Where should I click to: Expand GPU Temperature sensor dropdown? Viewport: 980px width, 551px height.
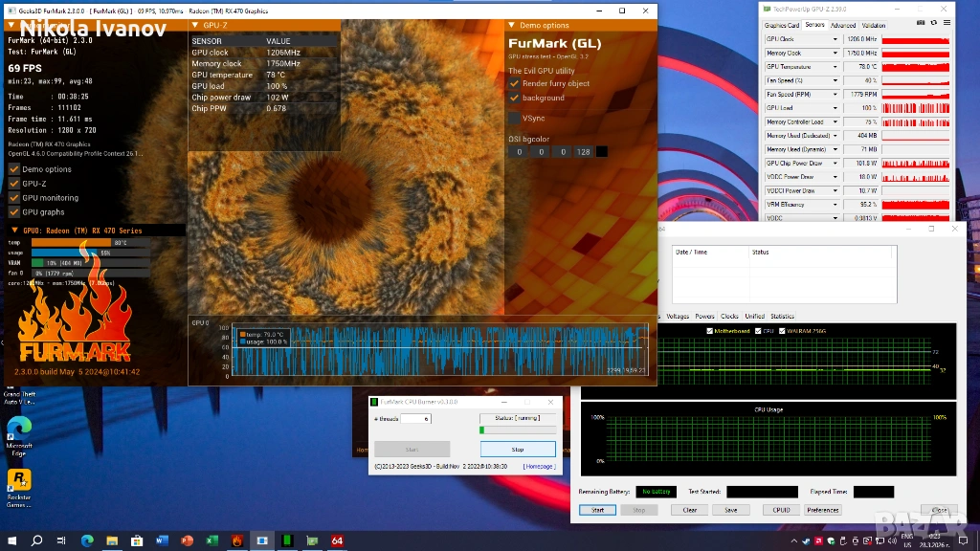click(835, 67)
